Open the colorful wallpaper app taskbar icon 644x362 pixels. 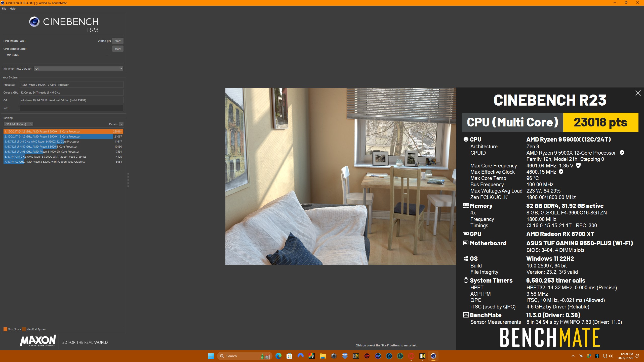[x=311, y=356]
